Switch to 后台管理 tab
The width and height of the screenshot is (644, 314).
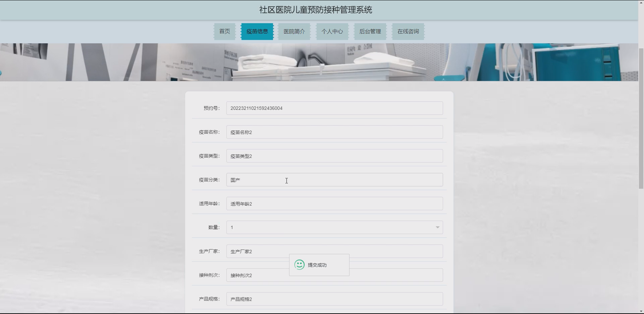[x=370, y=31]
